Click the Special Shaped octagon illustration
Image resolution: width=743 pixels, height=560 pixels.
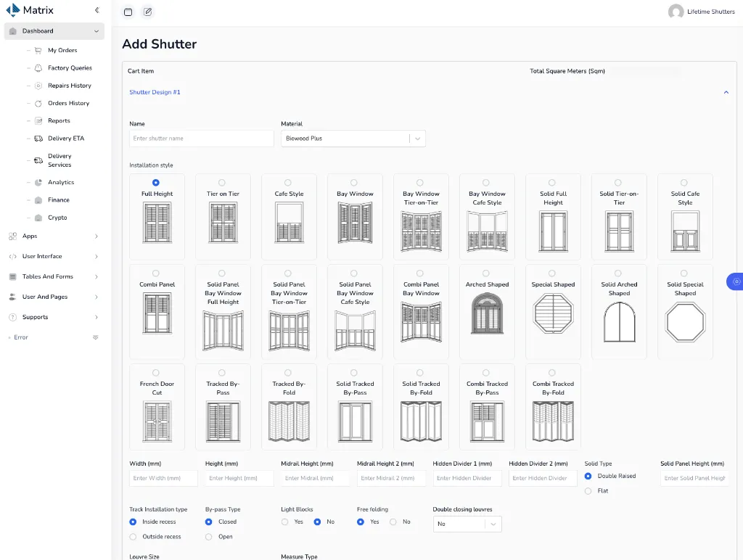tap(553, 313)
